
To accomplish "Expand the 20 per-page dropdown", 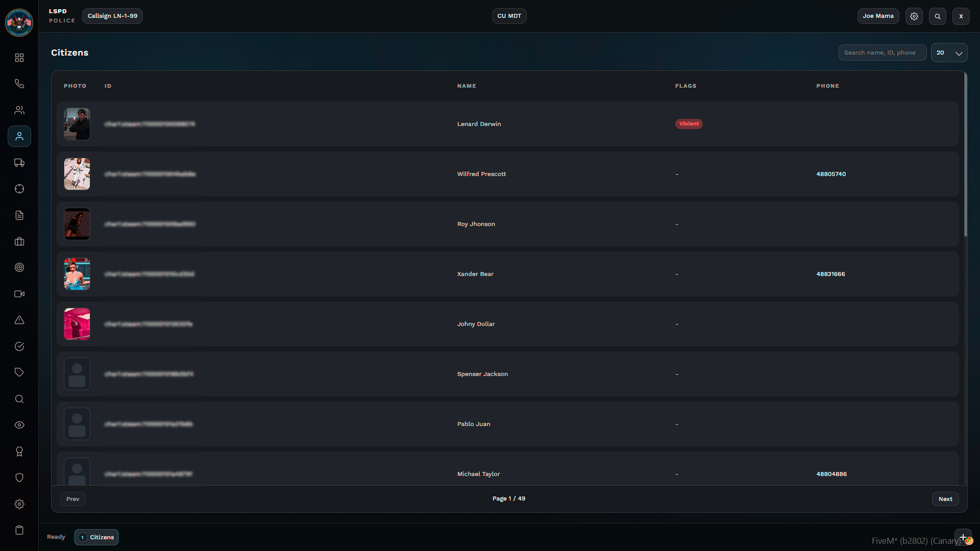I will click(x=949, y=53).
